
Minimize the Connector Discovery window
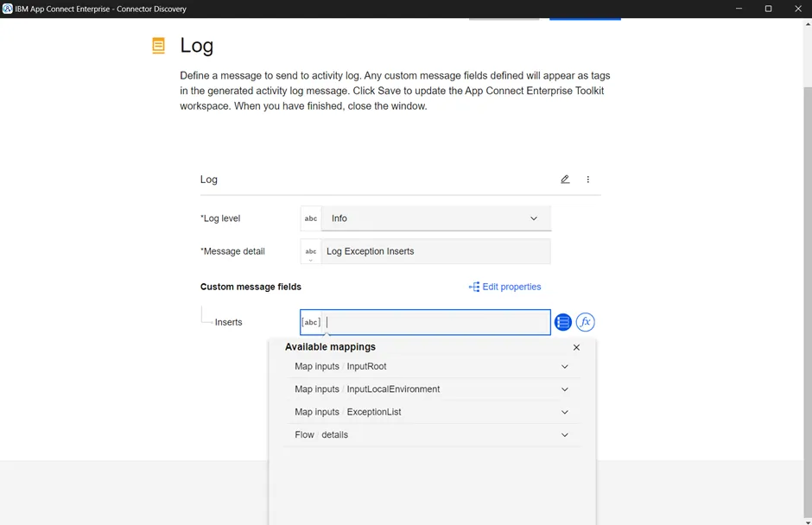pyautogui.click(x=739, y=9)
